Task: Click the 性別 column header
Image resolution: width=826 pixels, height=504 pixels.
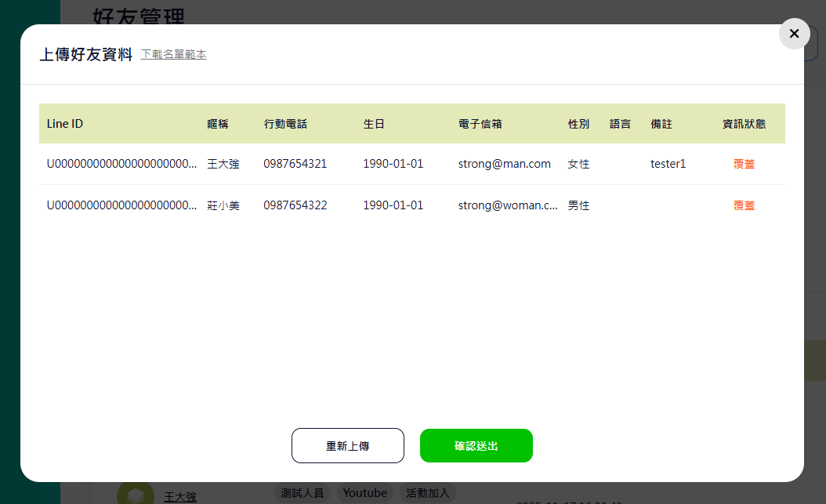Action: tap(578, 124)
